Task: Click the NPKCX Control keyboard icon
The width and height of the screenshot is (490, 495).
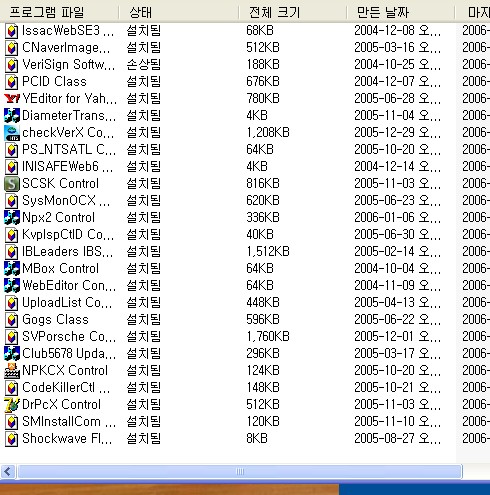Action: coord(12,370)
